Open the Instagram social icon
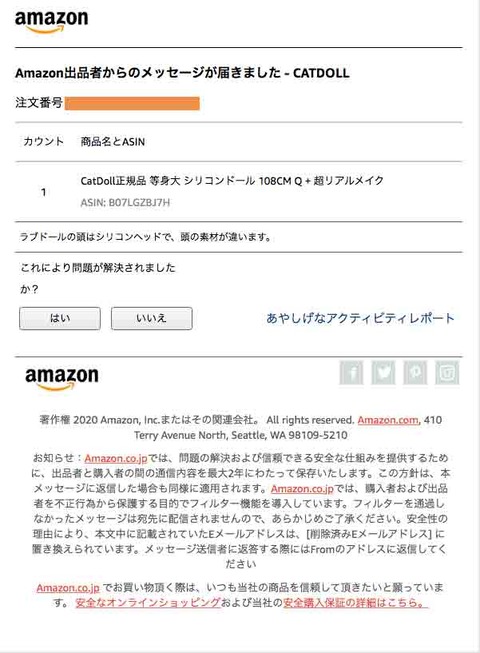Screen dimensions: 480x653 (x=447, y=372)
